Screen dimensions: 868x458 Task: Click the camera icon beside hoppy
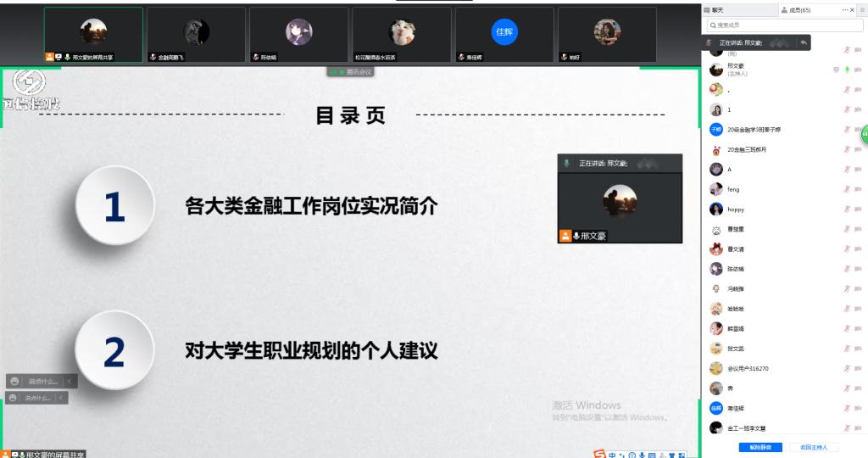coord(858,209)
